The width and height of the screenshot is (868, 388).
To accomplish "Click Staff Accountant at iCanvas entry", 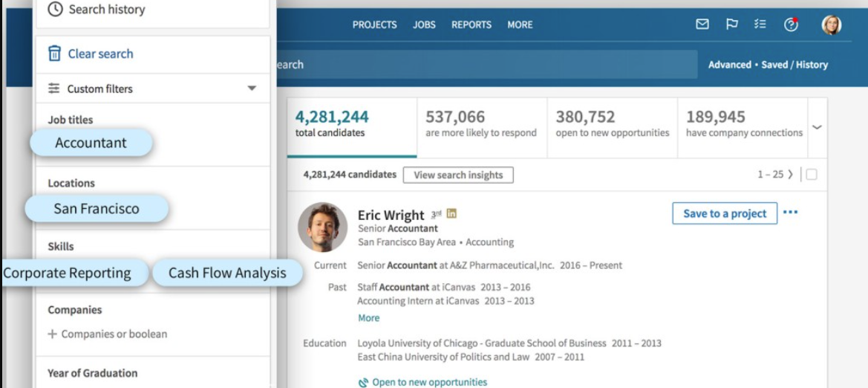I will [444, 287].
